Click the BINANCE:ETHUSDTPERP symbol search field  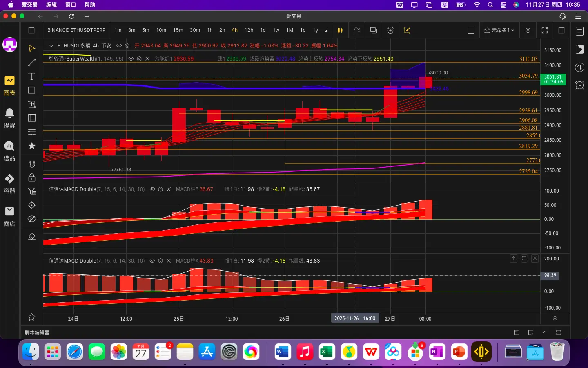pos(76,30)
